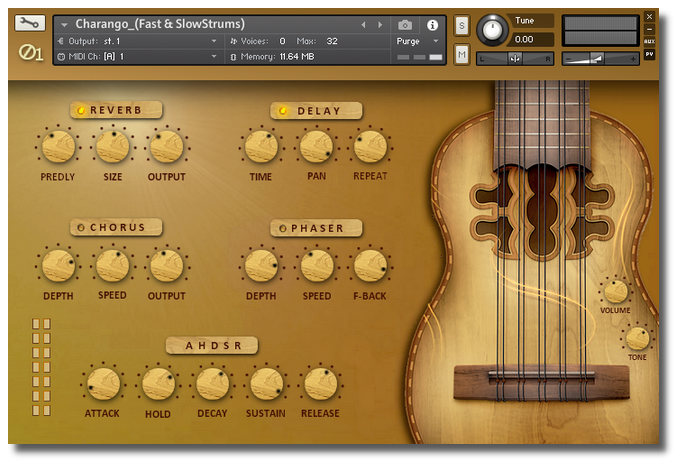Click the Delay PAN knob
678x466 pixels.
(x=316, y=147)
